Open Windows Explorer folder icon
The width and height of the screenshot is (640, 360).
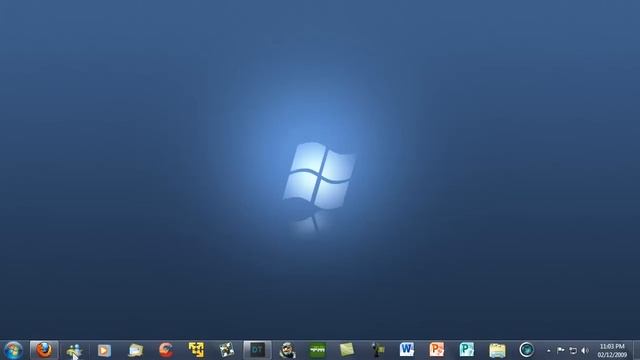tap(497, 350)
